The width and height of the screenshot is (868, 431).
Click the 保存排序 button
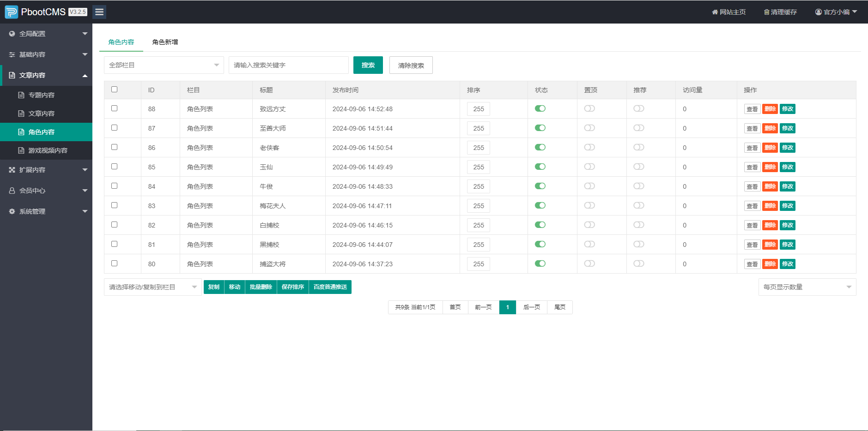point(293,287)
